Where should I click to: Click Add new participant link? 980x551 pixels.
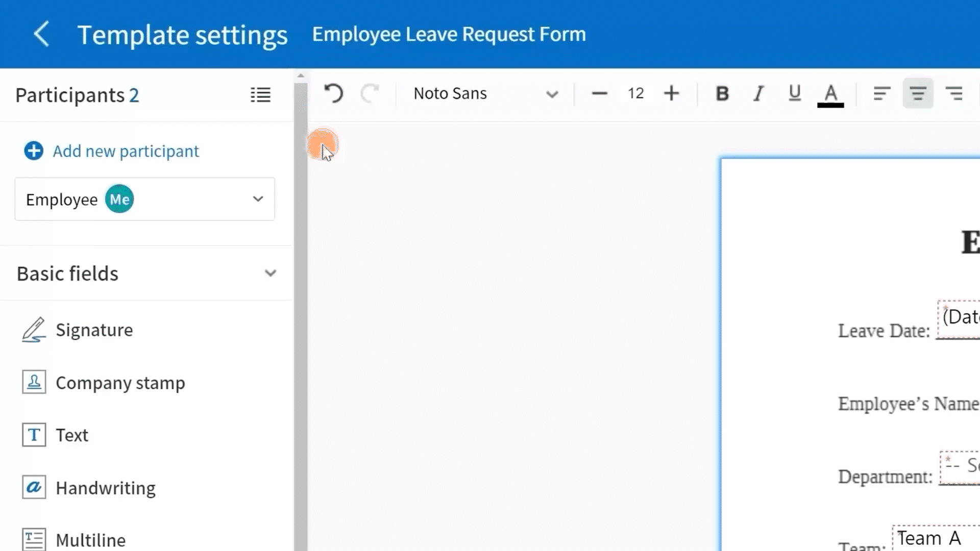pos(126,151)
